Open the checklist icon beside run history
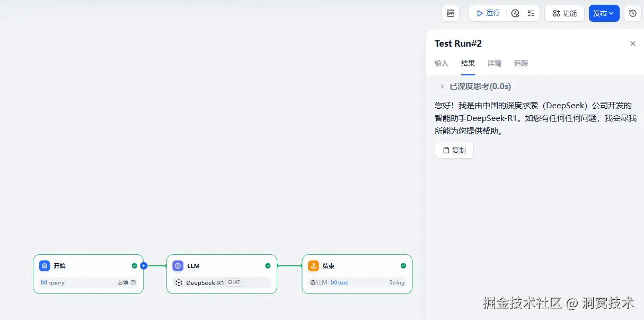Viewport: 644px width, 320px height. (x=531, y=13)
